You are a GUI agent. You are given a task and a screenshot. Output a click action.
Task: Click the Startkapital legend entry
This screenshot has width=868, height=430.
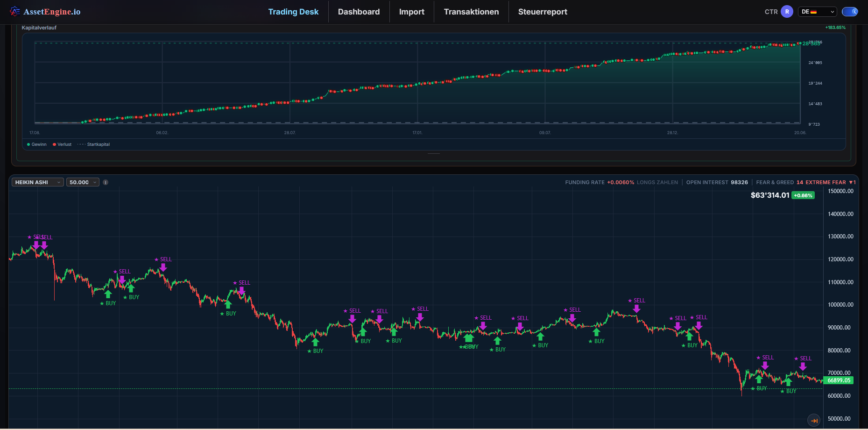93,144
